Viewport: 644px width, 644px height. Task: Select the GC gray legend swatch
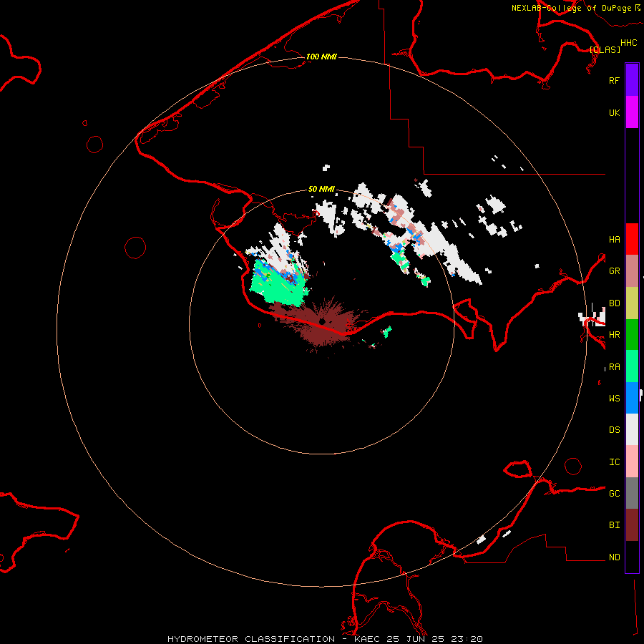[632, 493]
